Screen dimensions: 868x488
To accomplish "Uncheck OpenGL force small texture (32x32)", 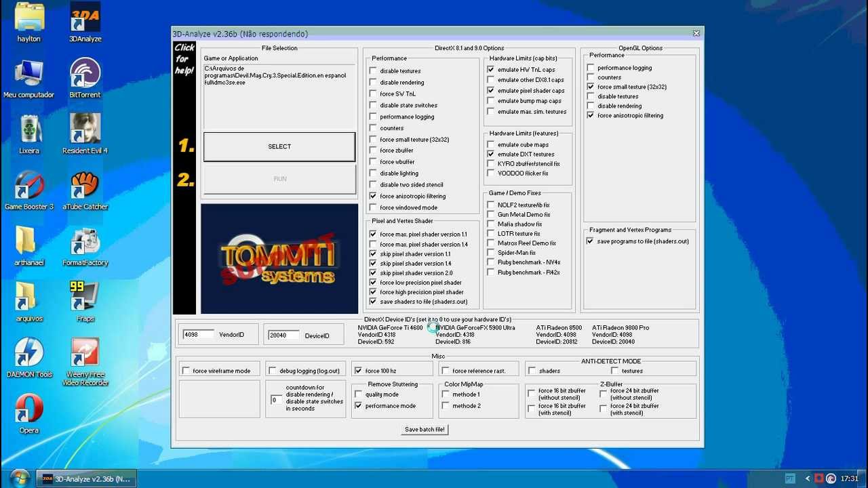I will 591,87.
